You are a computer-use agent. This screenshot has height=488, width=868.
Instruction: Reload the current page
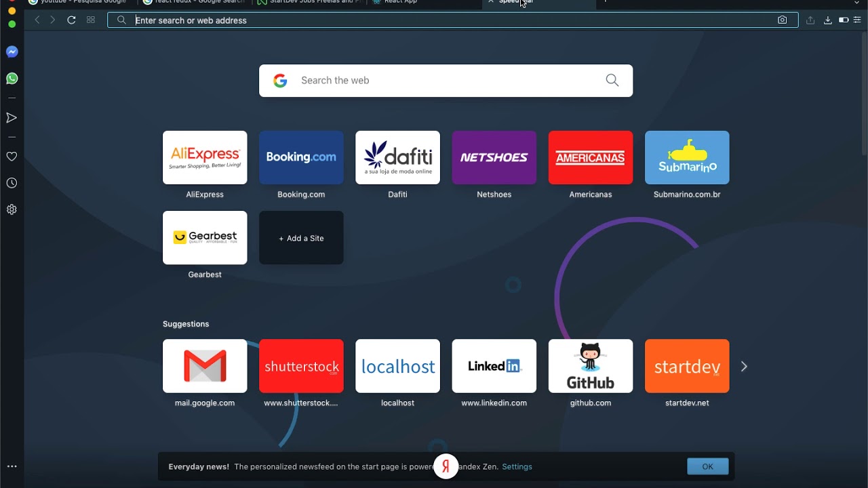(71, 20)
